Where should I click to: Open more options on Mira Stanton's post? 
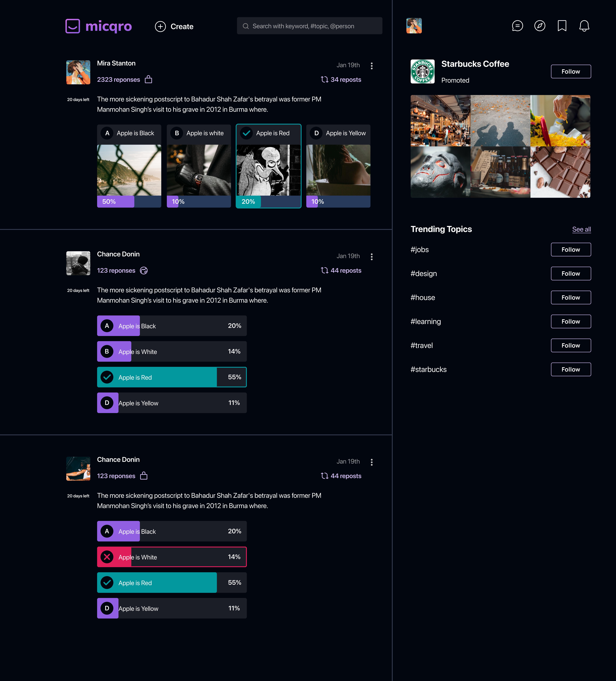[x=372, y=66]
